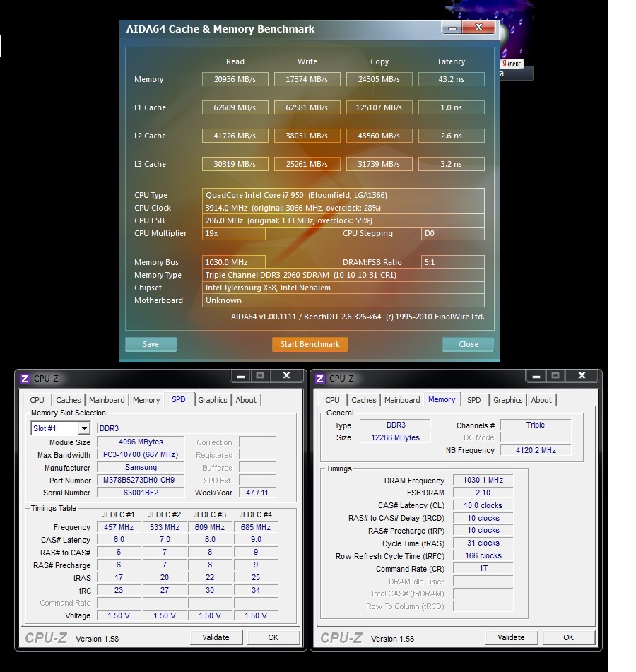This screenshot has width=636, height=672.
Task: Minimize the left CPU-Z SPD window
Action: tap(241, 376)
